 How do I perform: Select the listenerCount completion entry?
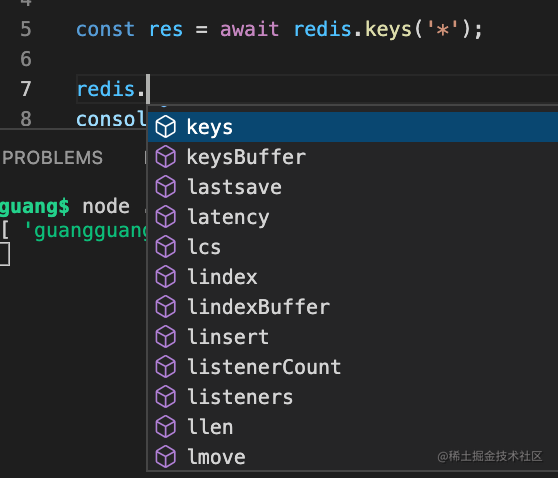click(x=352, y=367)
